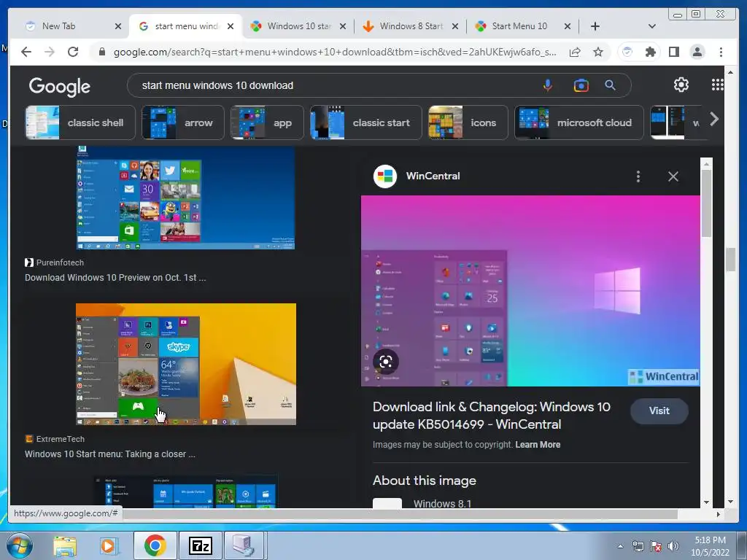The width and height of the screenshot is (747, 560).
Task: Select the microsoft cloud suggestion chip
Action: (x=578, y=122)
